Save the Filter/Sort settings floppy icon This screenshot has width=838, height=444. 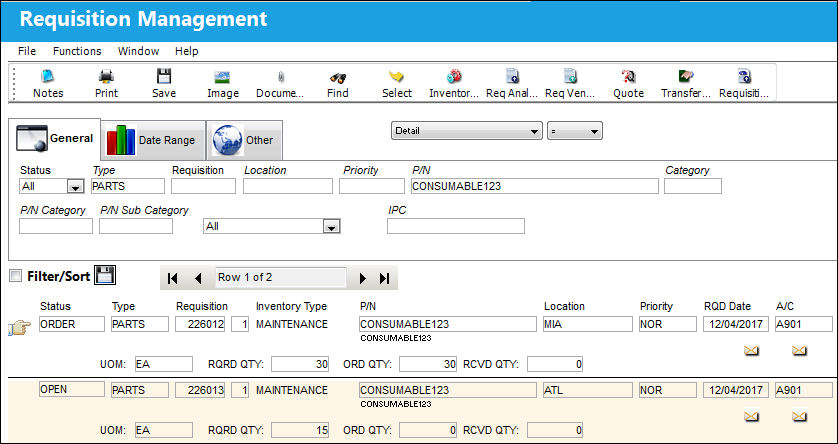pyautogui.click(x=105, y=276)
